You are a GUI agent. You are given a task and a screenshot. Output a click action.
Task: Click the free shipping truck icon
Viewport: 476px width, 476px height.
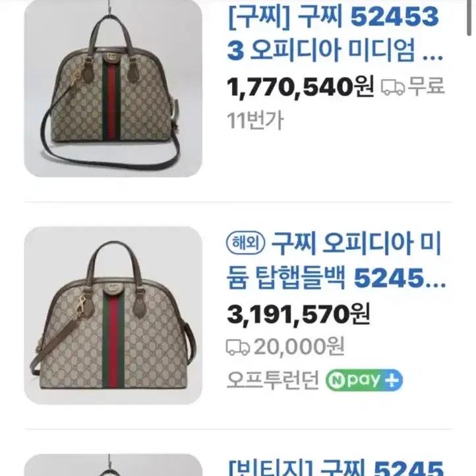pyautogui.click(x=393, y=88)
